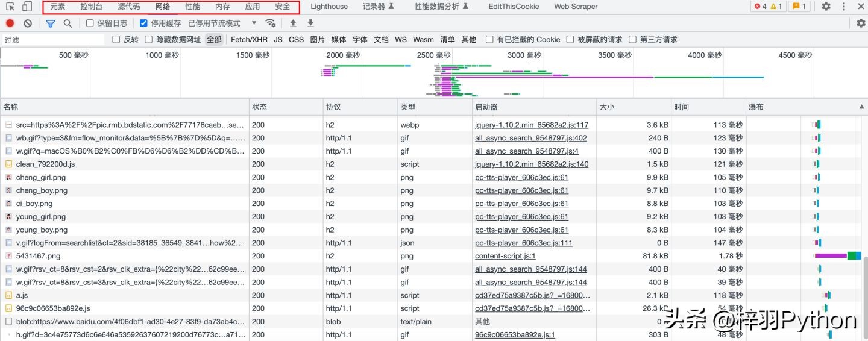Open initiator link content-script.js:1
Image resolution: width=868 pixels, height=341 pixels.
click(x=505, y=256)
